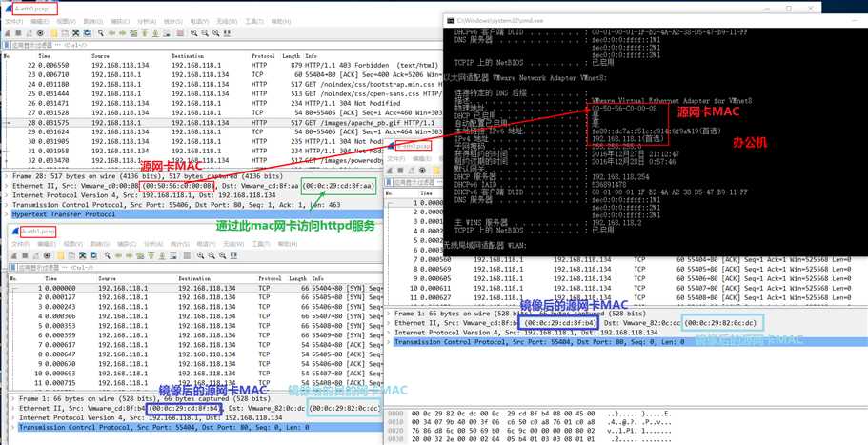Screen dimensions: 868x445
Task: Click close file icon in A-eth0.pcap toolbar
Action: (x=76, y=33)
